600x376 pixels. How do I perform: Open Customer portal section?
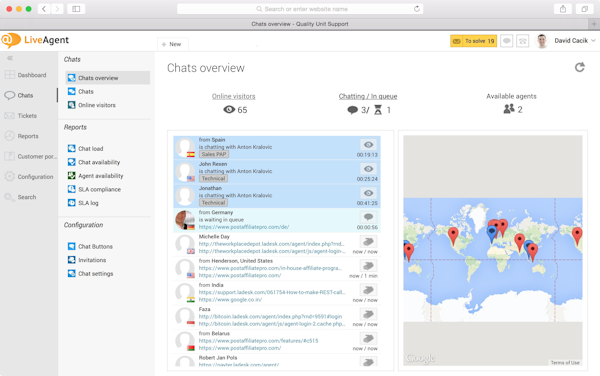(x=31, y=156)
